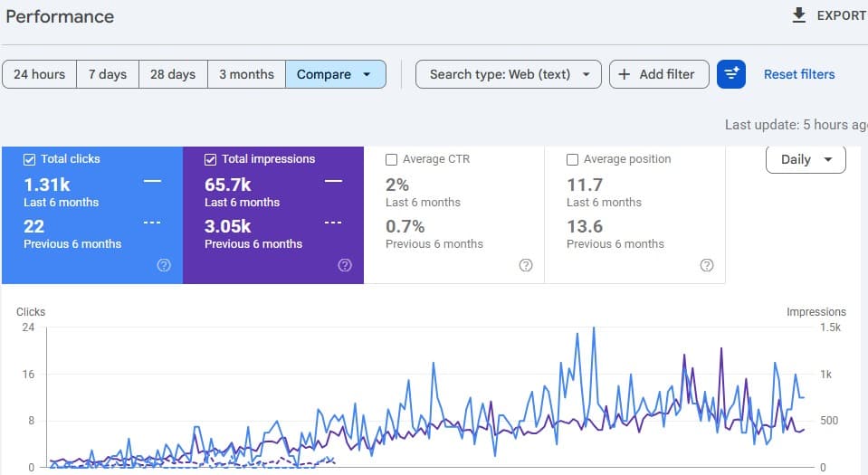Enable the Average position checkbox

point(572,159)
